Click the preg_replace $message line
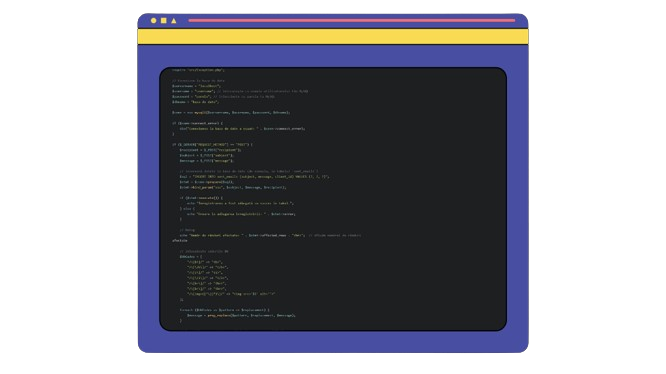666x374 pixels. click(x=241, y=315)
